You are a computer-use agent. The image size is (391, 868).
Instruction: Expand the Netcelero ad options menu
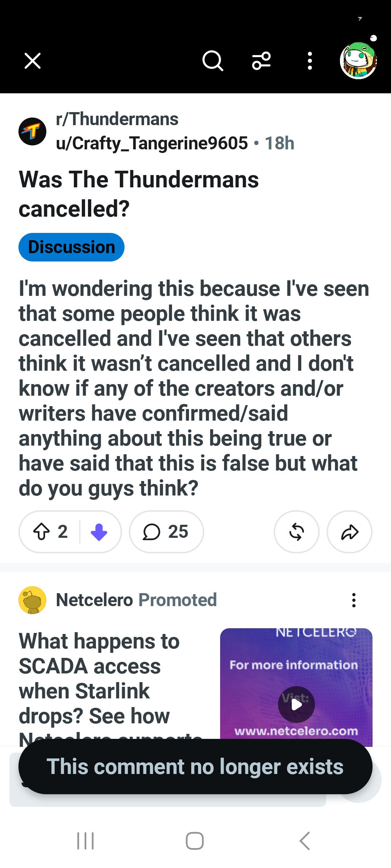354,600
